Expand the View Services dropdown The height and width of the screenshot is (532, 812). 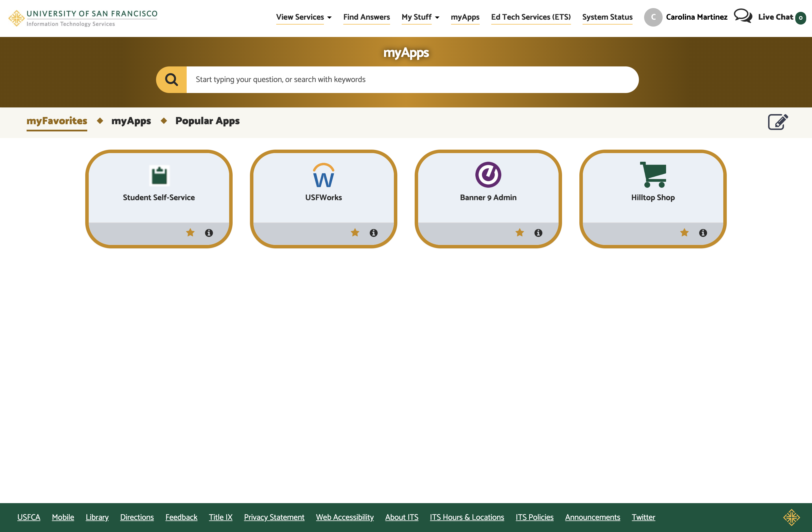coord(304,17)
